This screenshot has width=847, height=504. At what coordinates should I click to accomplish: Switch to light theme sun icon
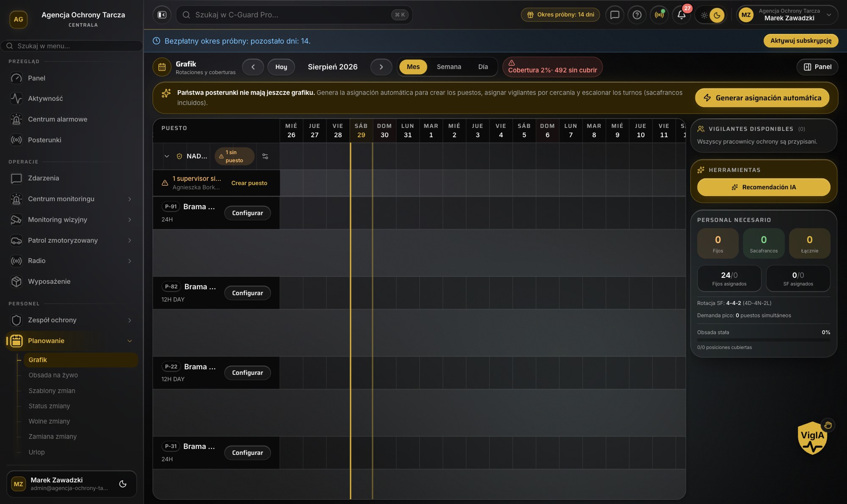704,15
